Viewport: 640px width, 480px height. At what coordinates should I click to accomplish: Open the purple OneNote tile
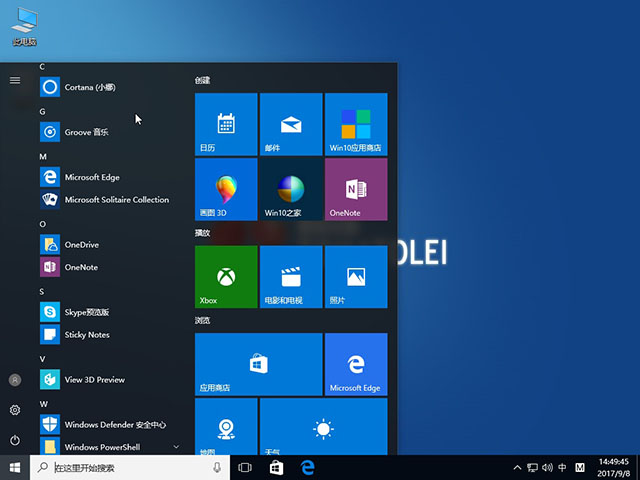coord(356,189)
